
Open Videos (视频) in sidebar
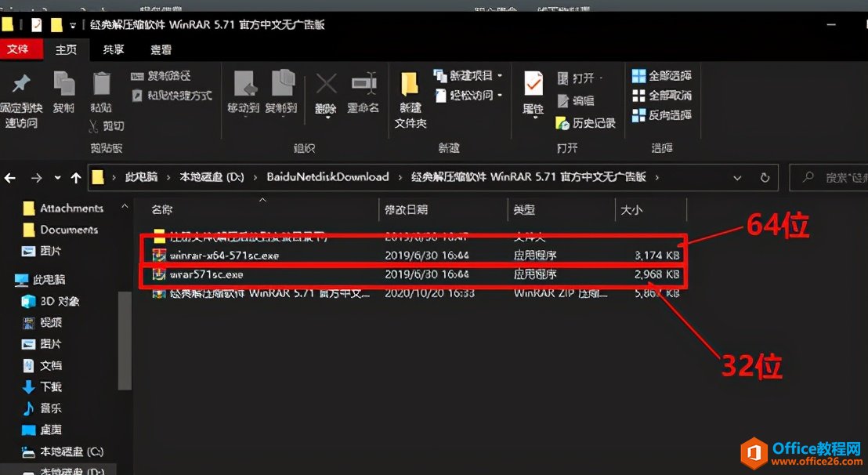(x=42, y=322)
